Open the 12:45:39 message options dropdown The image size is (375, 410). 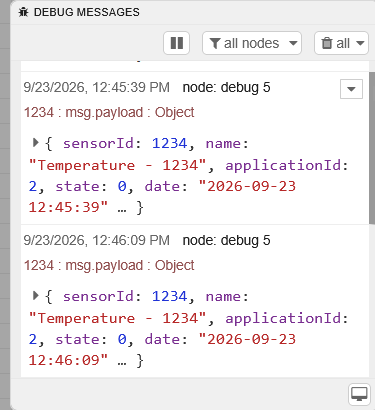coord(351,89)
